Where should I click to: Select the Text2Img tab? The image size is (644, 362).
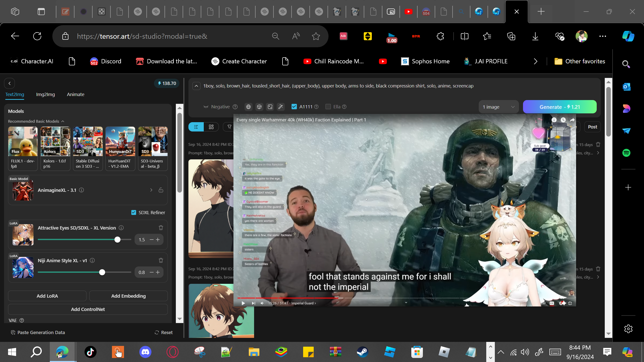15,95
